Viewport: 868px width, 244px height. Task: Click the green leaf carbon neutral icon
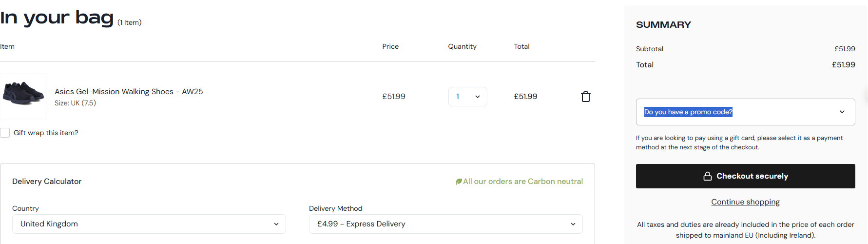pyautogui.click(x=459, y=182)
